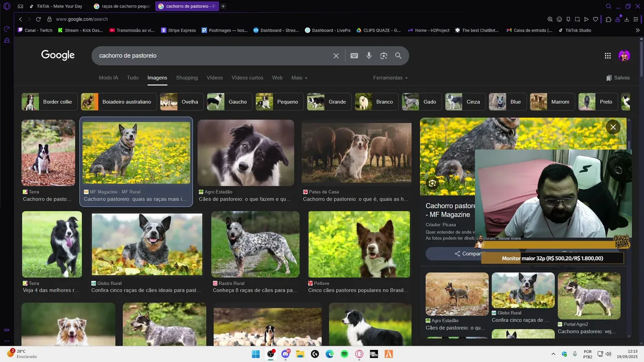The width and height of the screenshot is (644, 362).
Task: Expand the Ferramentas dropdown
Action: pos(390,78)
